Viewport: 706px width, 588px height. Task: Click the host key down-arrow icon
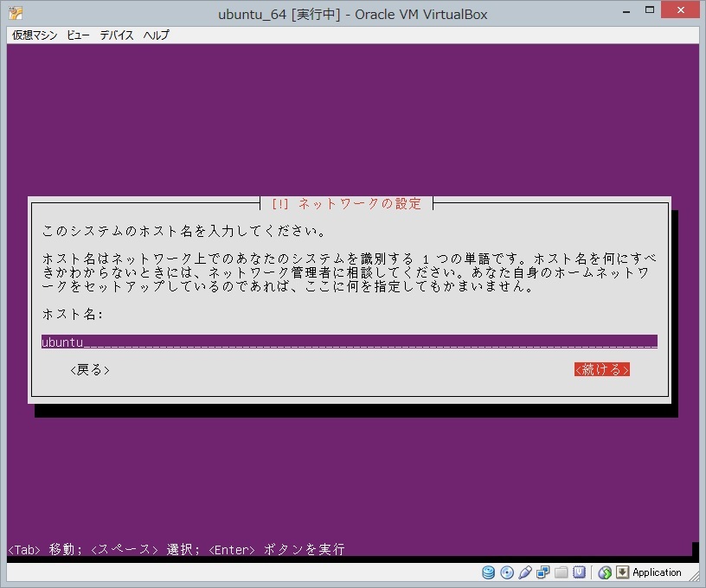click(x=622, y=572)
